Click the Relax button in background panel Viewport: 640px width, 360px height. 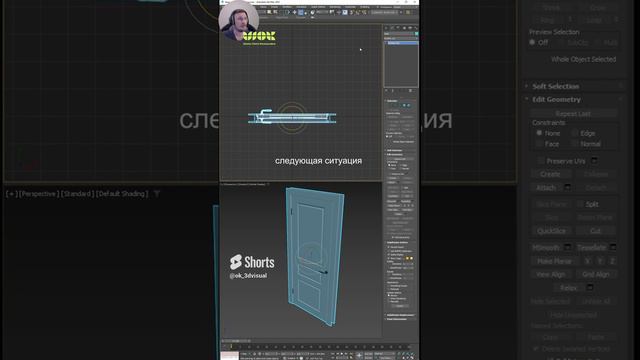pos(568,288)
